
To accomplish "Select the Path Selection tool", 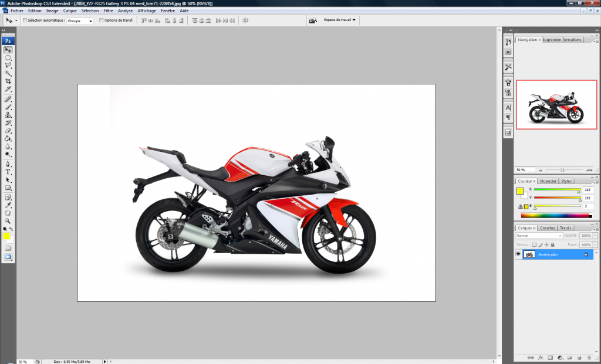I will coord(8,180).
